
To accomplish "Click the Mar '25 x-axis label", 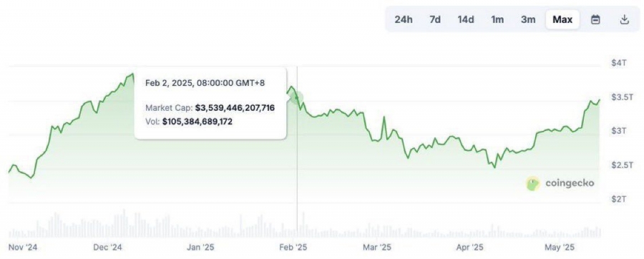I will (x=377, y=248).
